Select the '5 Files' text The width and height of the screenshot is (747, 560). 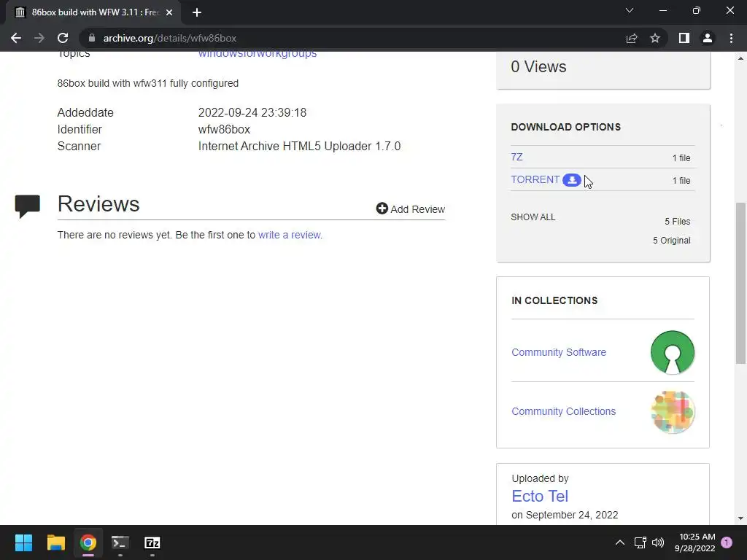coord(678,222)
